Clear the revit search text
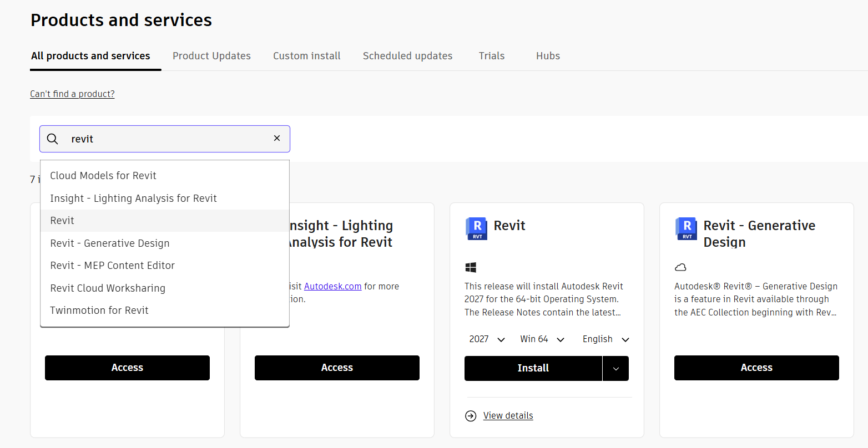Screen dimensions: 868x448 (x=277, y=138)
